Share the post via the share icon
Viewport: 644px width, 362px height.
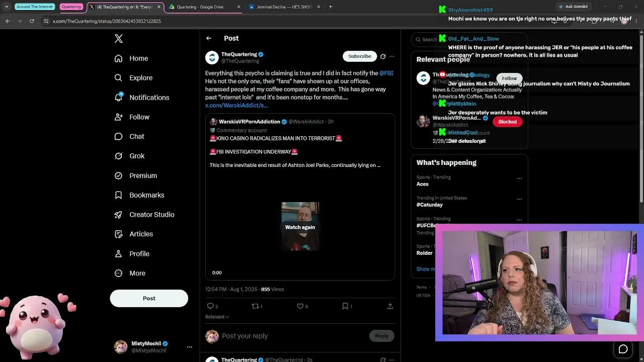pos(390,306)
